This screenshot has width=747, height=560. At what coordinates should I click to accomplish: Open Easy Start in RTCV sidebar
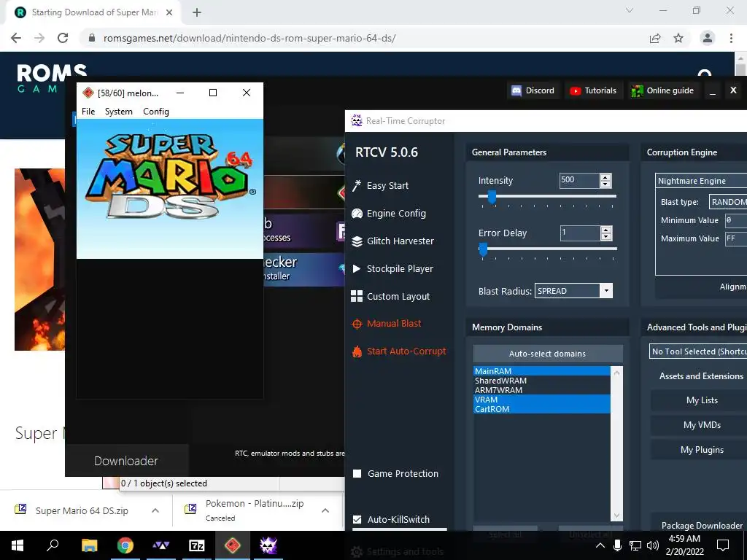pos(379,186)
